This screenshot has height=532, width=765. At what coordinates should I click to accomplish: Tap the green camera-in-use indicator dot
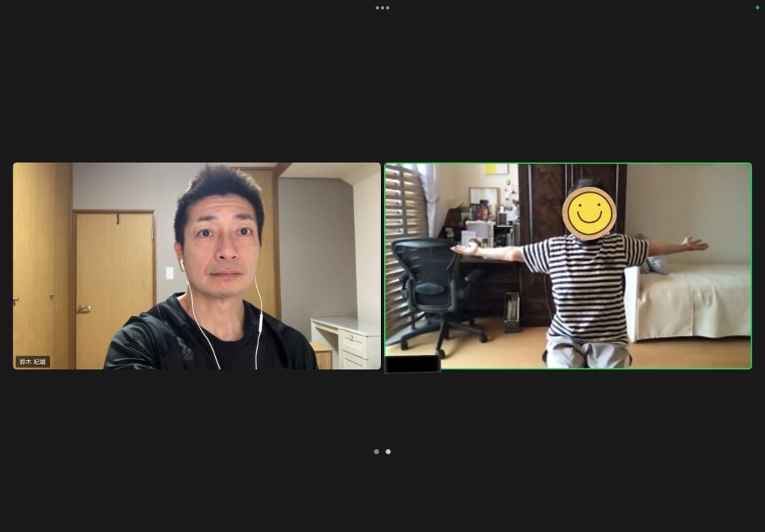(758, 7)
